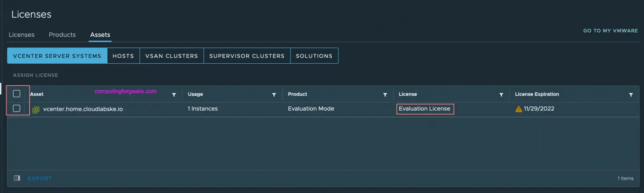Open Go To My VMware link

pyautogui.click(x=610, y=31)
